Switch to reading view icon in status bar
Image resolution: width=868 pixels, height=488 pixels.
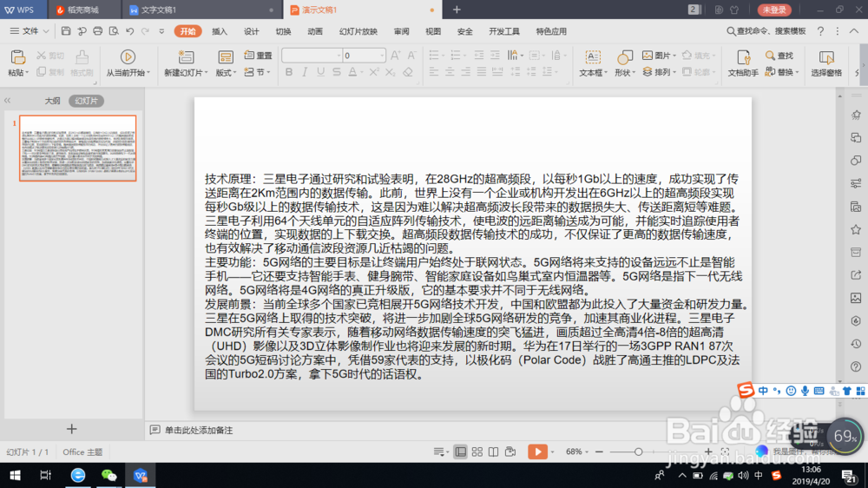coord(493,452)
